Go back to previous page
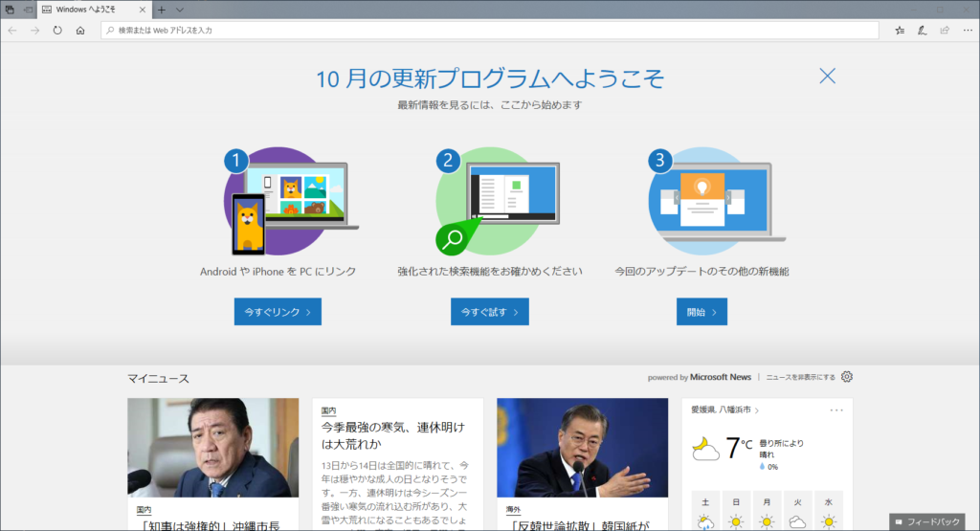The image size is (980, 531). pyautogui.click(x=12, y=30)
